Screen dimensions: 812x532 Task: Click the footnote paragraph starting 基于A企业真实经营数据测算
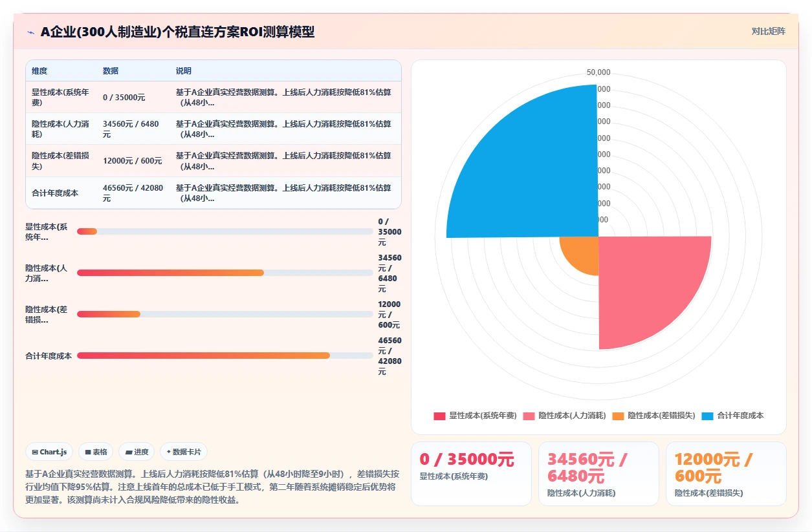211,487
